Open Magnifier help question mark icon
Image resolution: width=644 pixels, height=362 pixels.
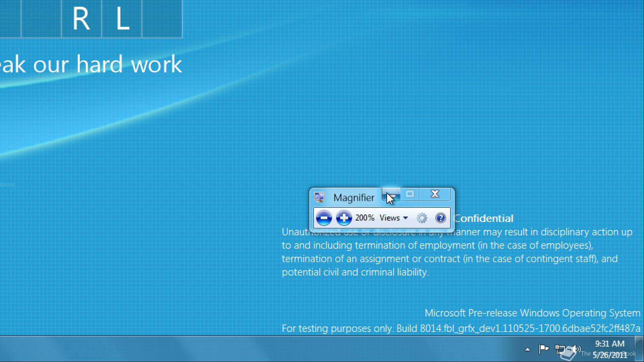440,218
